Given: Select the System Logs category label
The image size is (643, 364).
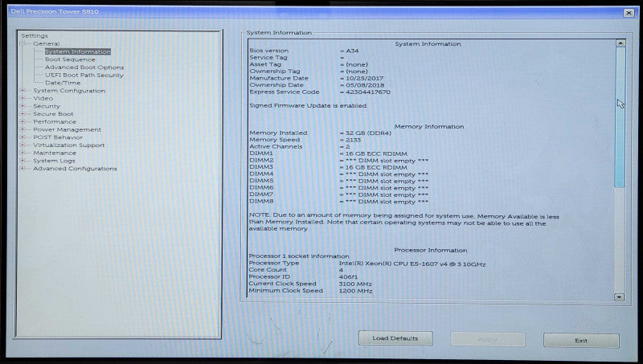Looking at the screenshot, I should tap(54, 161).
